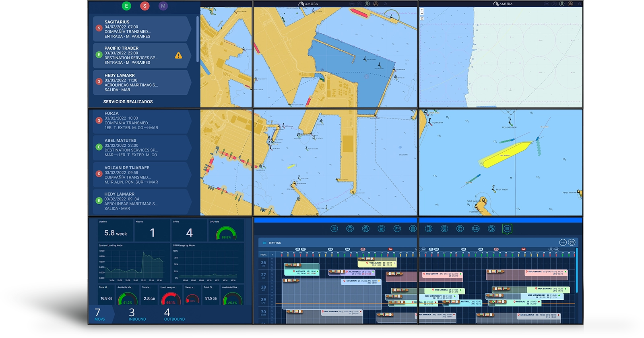Expand the SAGITARIUS service card

pos(141,29)
